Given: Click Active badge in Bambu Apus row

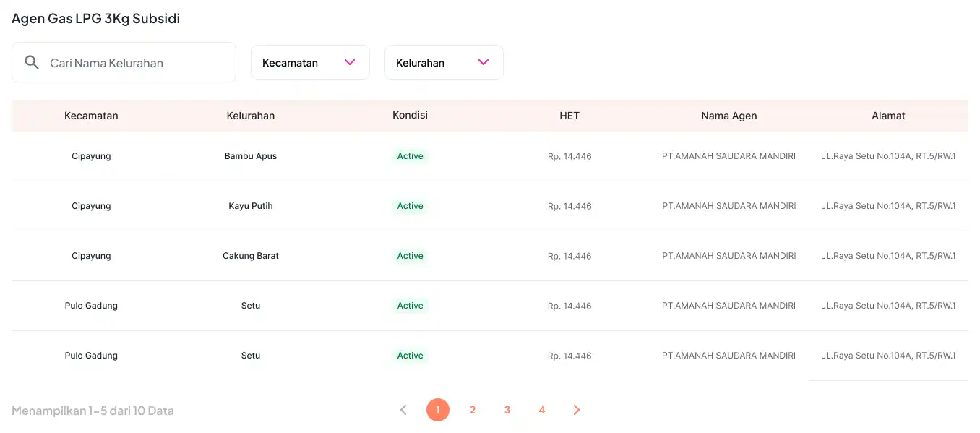Looking at the screenshot, I should (410, 156).
